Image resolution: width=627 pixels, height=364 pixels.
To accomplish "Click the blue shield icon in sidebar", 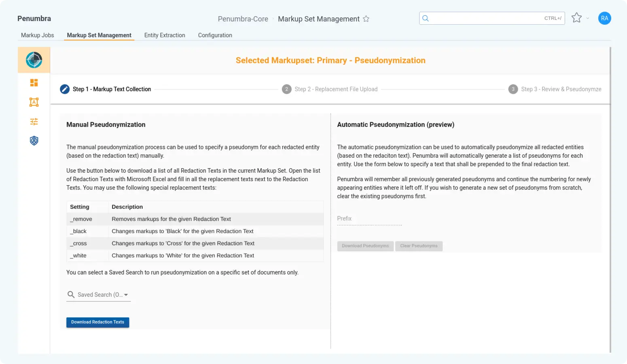I will point(34,141).
